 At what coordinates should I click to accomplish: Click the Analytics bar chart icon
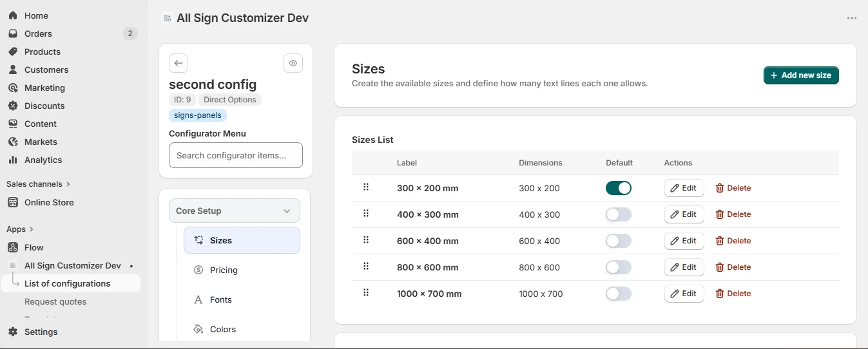point(13,160)
